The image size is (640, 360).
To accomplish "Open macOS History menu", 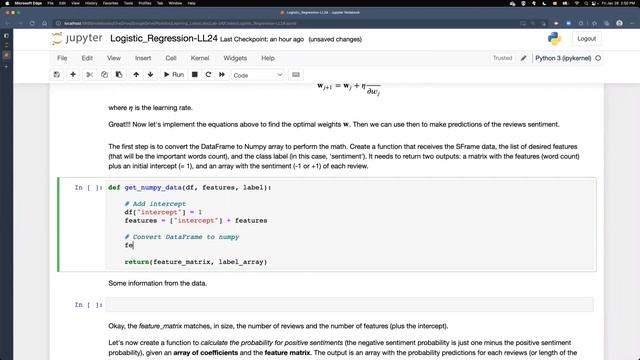I will (x=91, y=3).
